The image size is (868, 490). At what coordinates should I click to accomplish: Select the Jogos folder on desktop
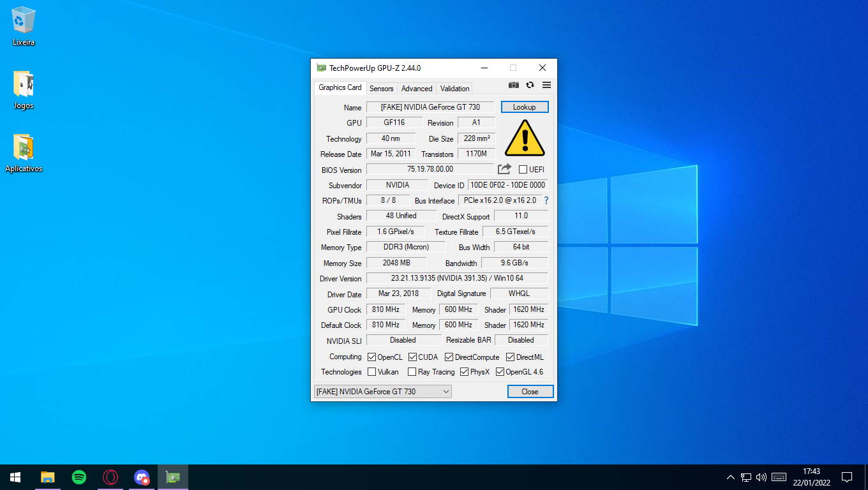[24, 89]
